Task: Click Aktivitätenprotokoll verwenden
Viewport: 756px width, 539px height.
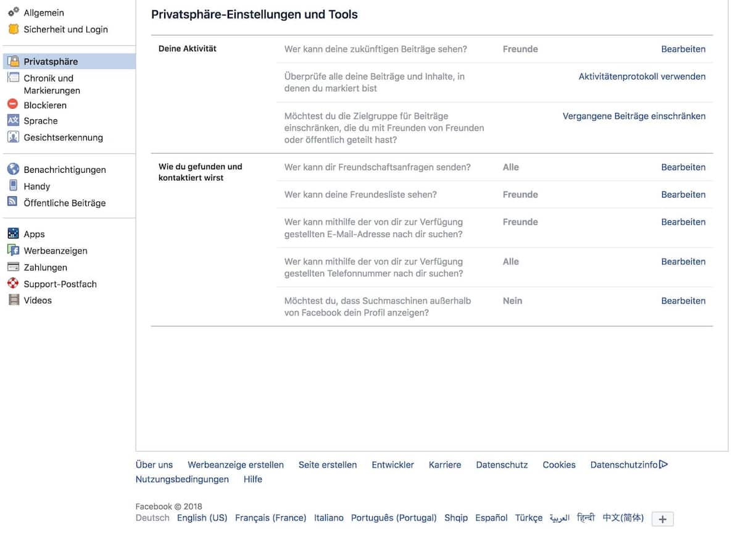Action: 642,76
